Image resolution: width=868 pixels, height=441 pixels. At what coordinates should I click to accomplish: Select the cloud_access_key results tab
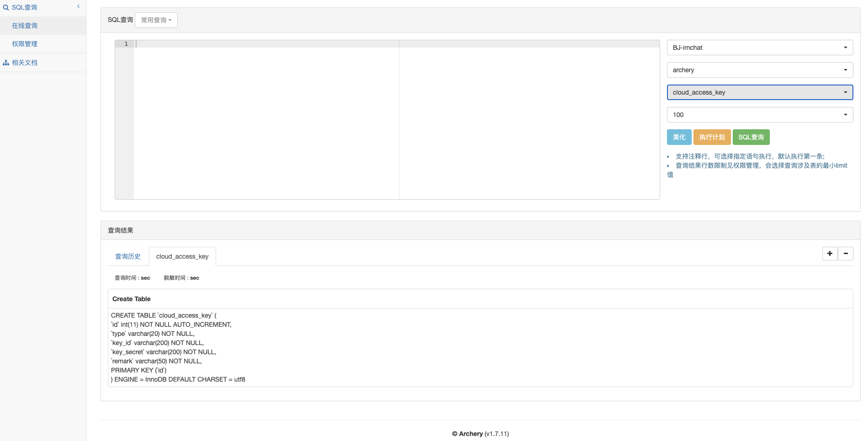click(182, 256)
